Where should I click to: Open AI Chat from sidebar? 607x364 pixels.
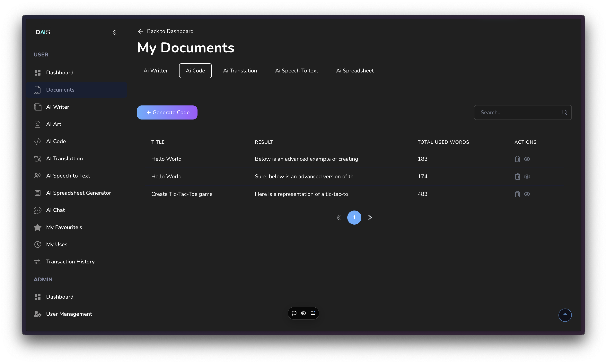56,210
